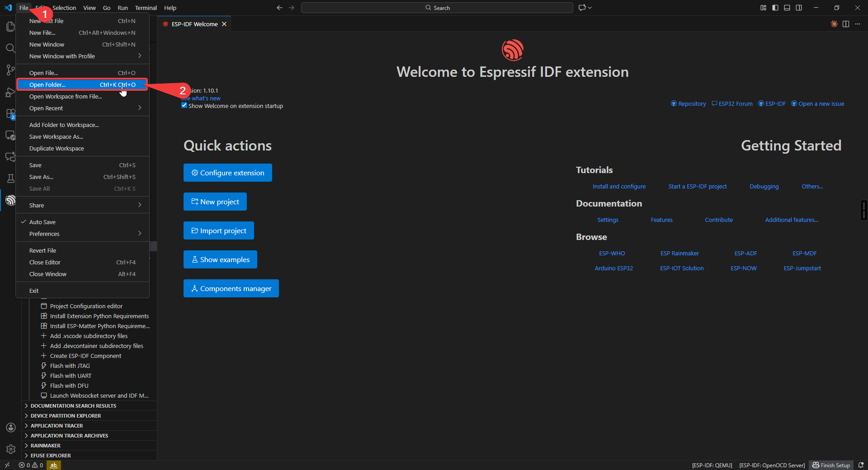Open the Install and configure tutorial link

(x=619, y=186)
